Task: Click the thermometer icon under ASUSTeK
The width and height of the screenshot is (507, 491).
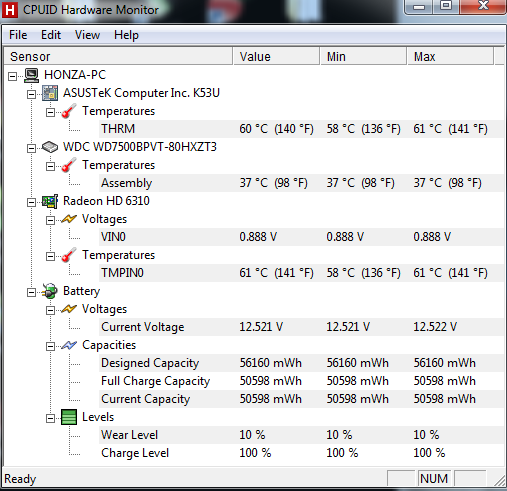Action: pyautogui.click(x=69, y=111)
